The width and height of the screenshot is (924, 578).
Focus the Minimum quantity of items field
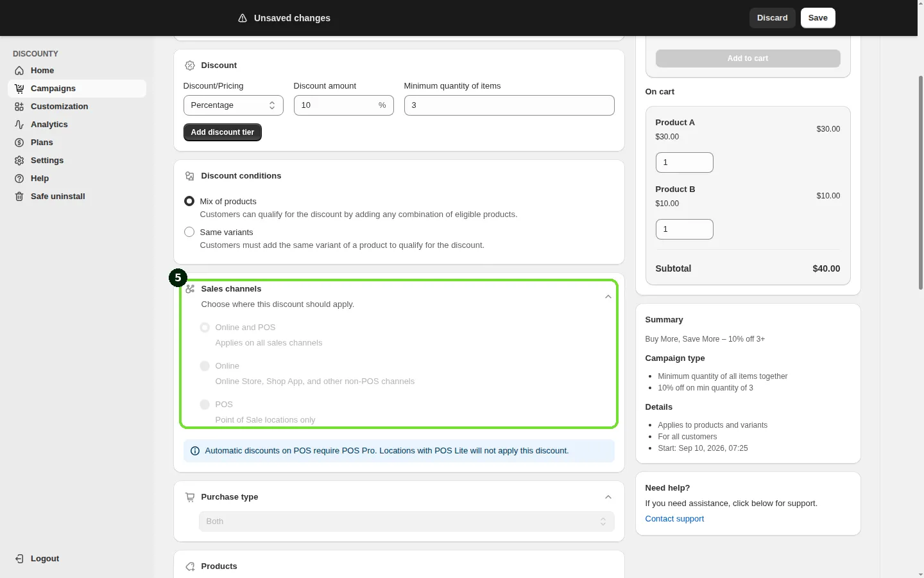click(509, 105)
